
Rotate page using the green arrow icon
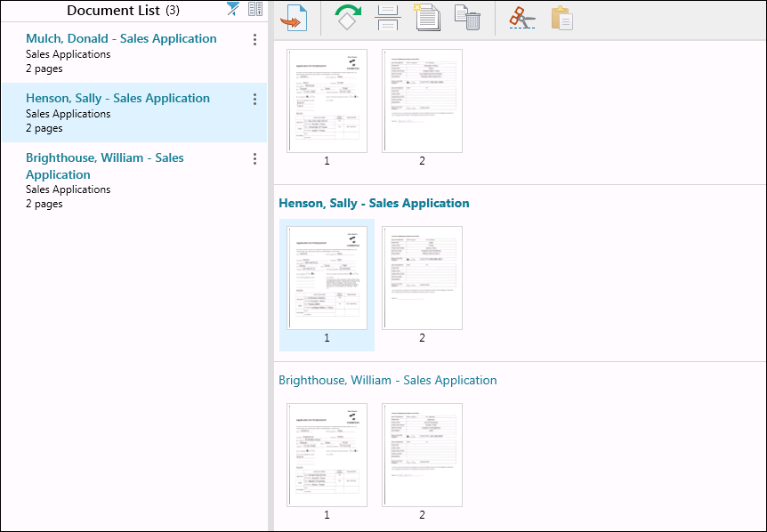(x=348, y=18)
